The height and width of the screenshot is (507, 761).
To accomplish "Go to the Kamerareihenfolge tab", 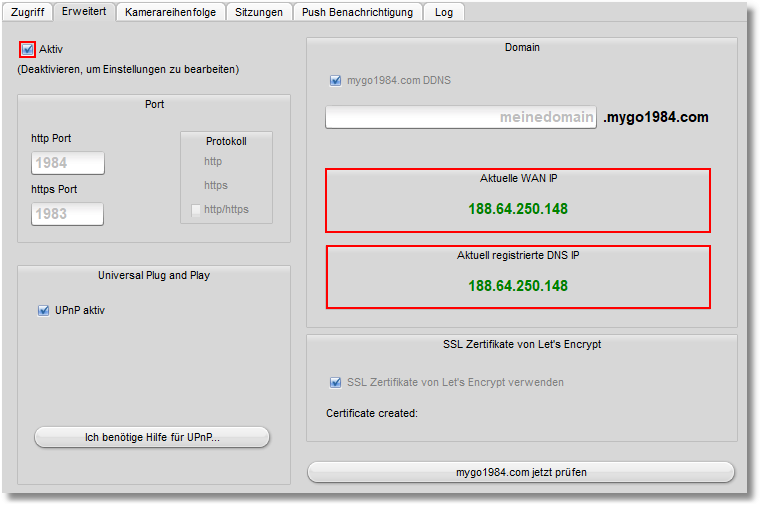I will (170, 12).
